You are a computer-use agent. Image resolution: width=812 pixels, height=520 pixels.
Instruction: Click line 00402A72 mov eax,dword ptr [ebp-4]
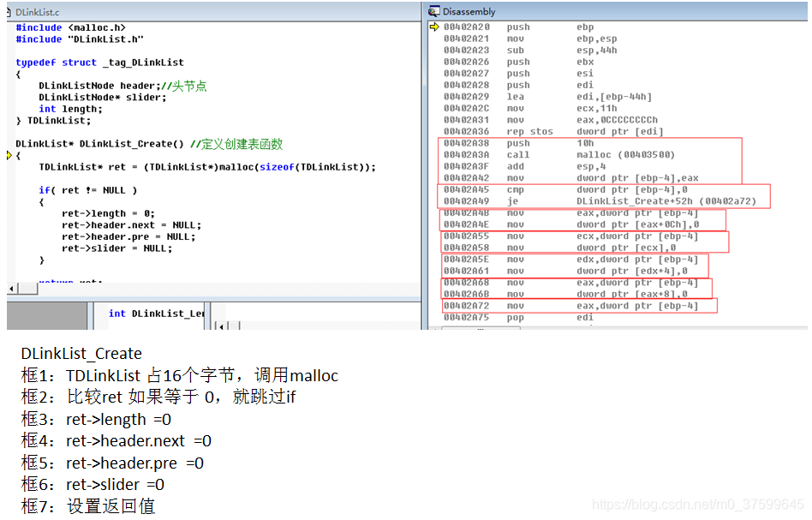pyautogui.click(x=570, y=306)
